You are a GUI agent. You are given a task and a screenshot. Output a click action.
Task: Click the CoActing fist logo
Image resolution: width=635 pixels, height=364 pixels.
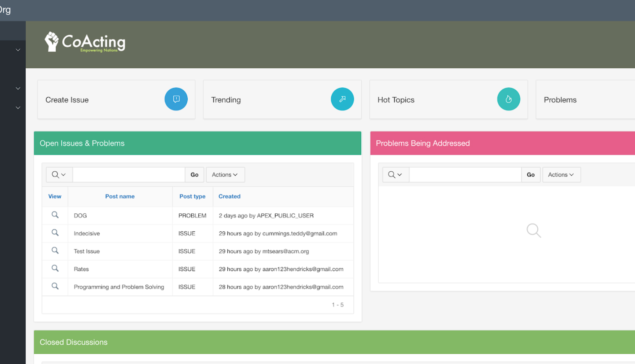52,42
